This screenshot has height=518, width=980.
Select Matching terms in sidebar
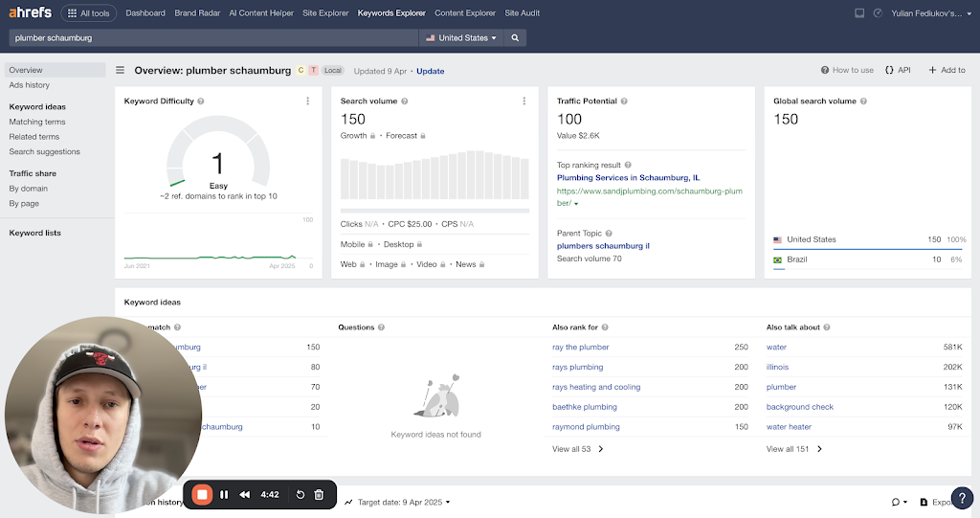click(37, 122)
